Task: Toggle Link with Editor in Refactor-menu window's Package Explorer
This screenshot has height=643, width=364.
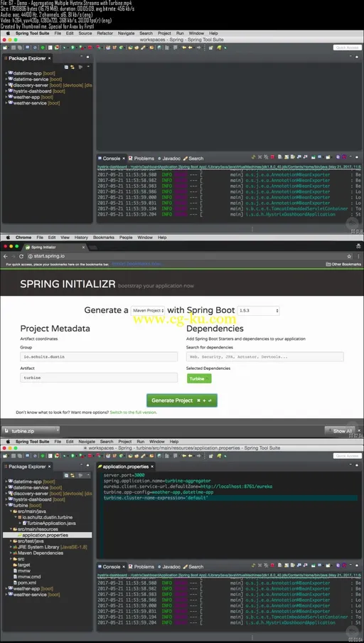Action: tap(73, 67)
